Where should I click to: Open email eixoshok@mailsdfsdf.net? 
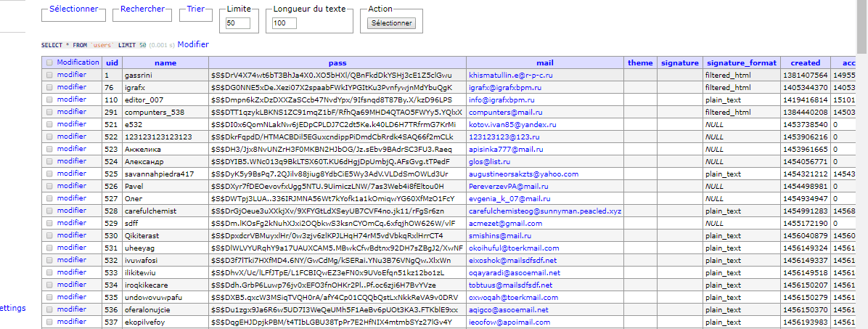[512, 260]
